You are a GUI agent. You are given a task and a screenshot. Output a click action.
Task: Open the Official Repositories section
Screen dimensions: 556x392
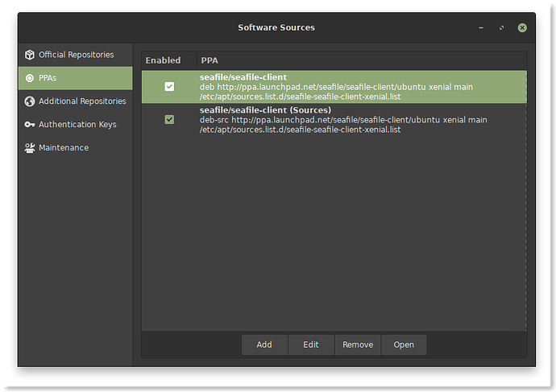coord(77,55)
